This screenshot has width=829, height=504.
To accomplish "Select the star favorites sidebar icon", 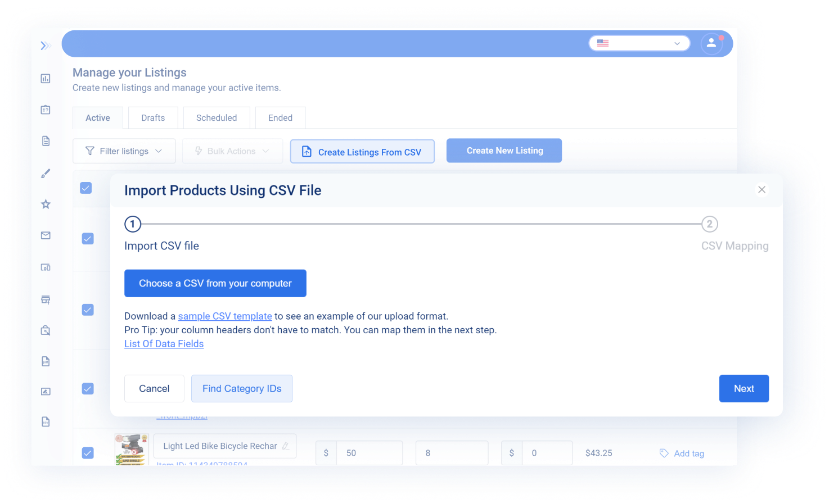I will pyautogui.click(x=46, y=204).
